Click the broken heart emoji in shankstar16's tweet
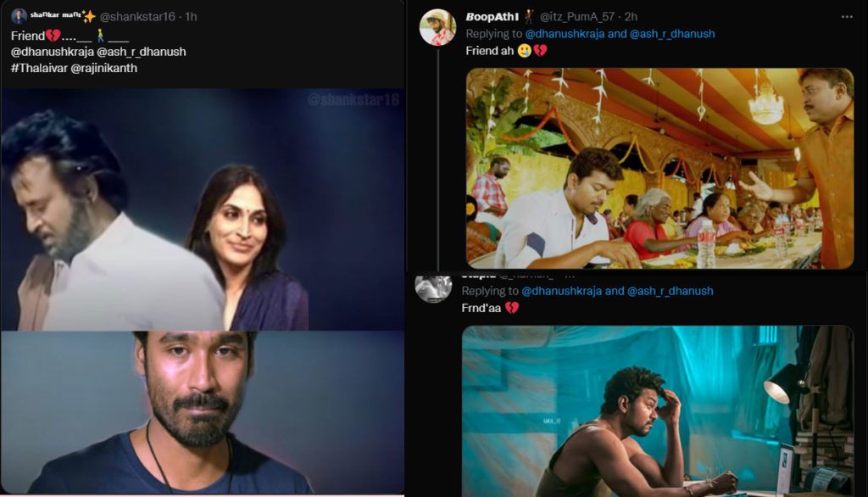 [52, 35]
